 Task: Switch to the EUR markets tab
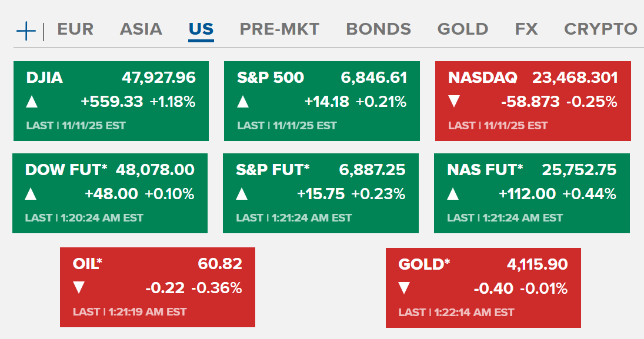click(75, 29)
